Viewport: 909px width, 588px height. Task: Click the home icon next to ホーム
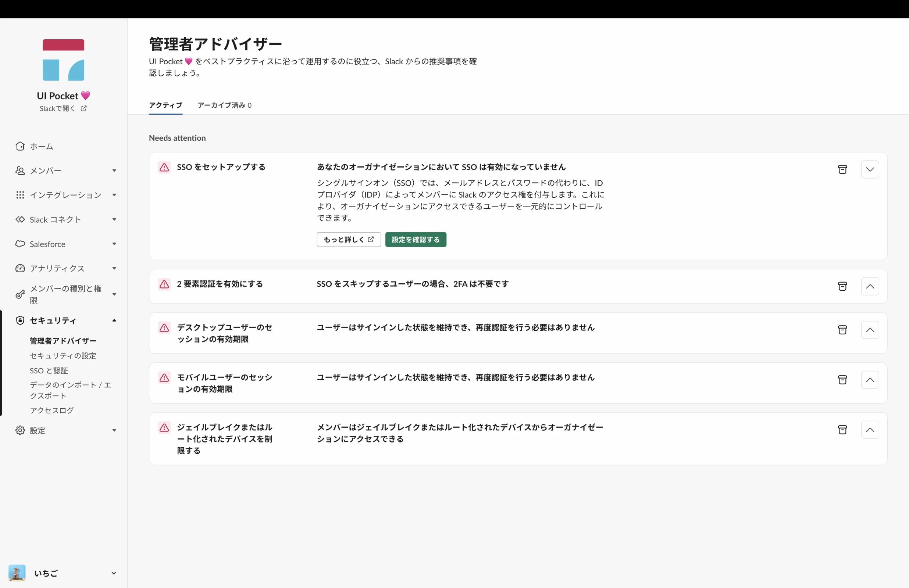coord(20,146)
